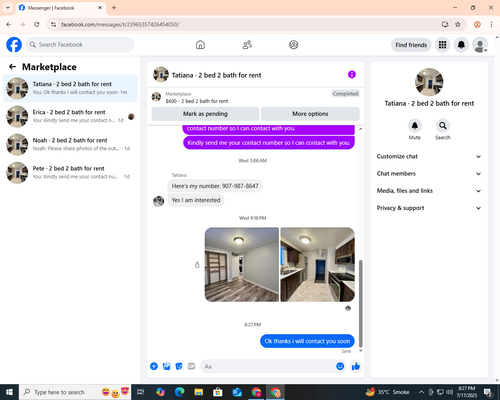Open Task View on the taskbar
The height and width of the screenshot is (400, 500).
[x=141, y=392]
